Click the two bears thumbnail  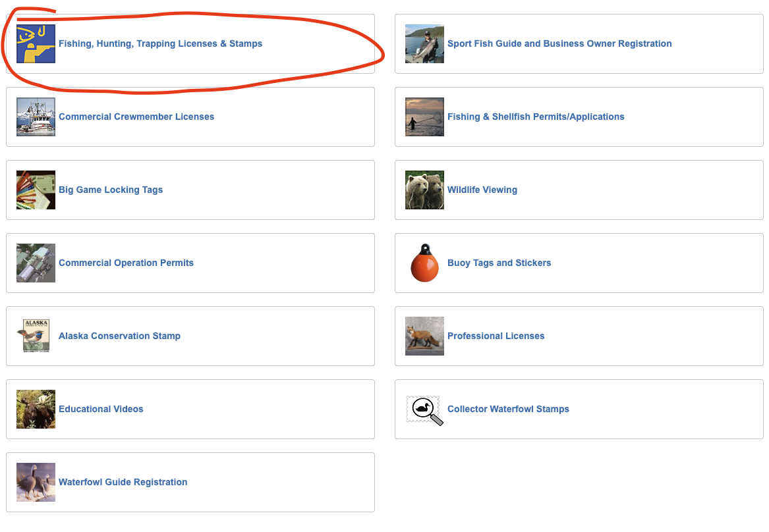coord(424,190)
